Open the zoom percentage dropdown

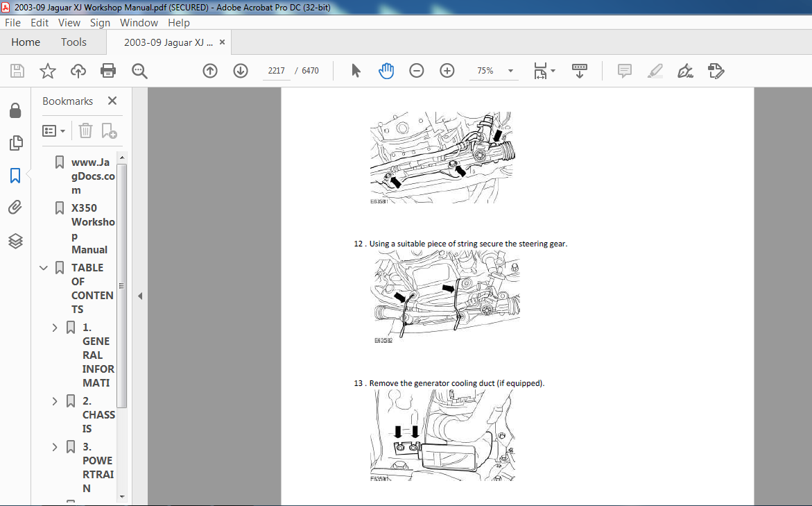tap(510, 71)
